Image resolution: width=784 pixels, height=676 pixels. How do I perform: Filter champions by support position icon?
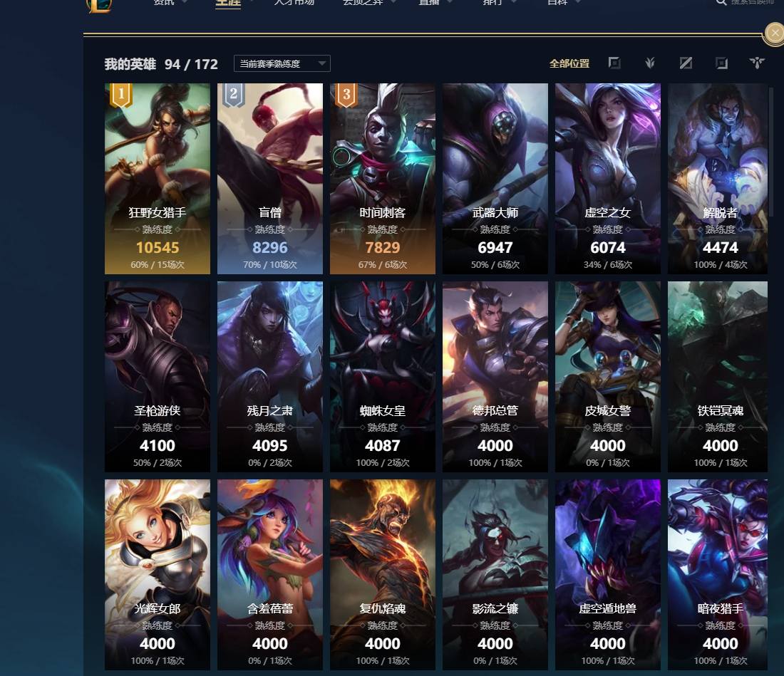pos(756,63)
